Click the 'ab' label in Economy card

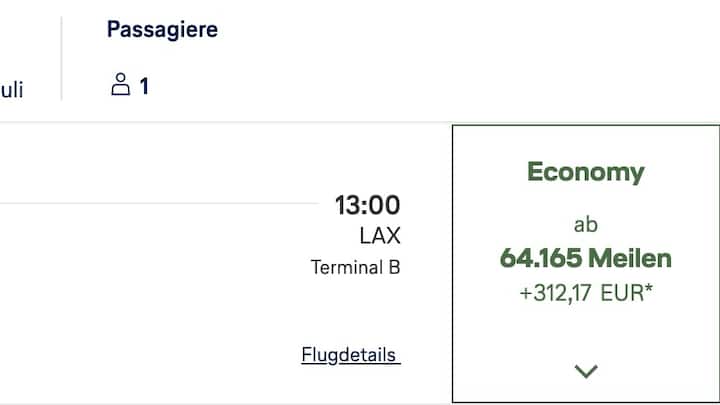tap(585, 225)
